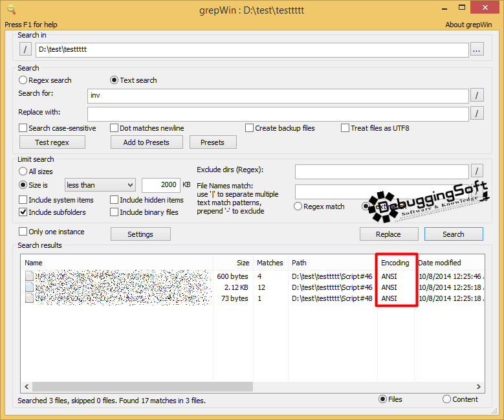Sort results by Date modified column header
The width and height of the screenshot is (504, 420).
point(450,263)
